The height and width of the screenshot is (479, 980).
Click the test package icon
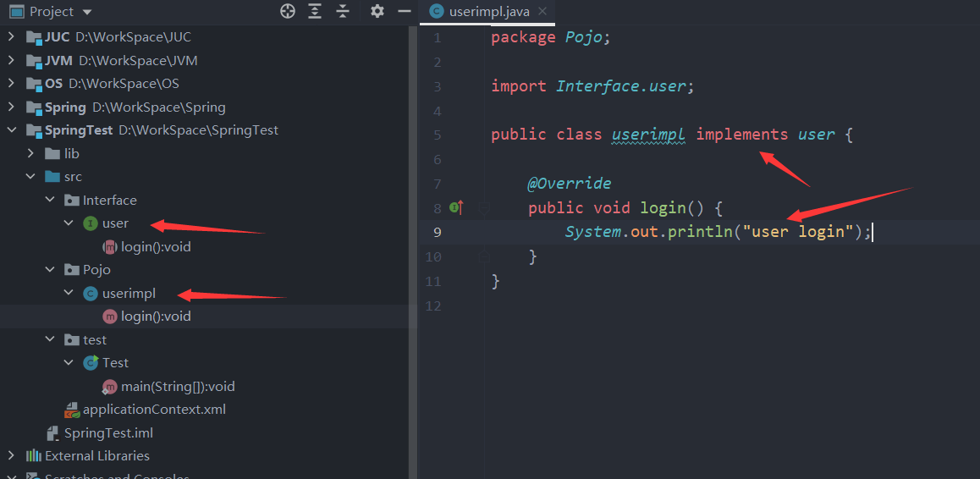tap(71, 339)
